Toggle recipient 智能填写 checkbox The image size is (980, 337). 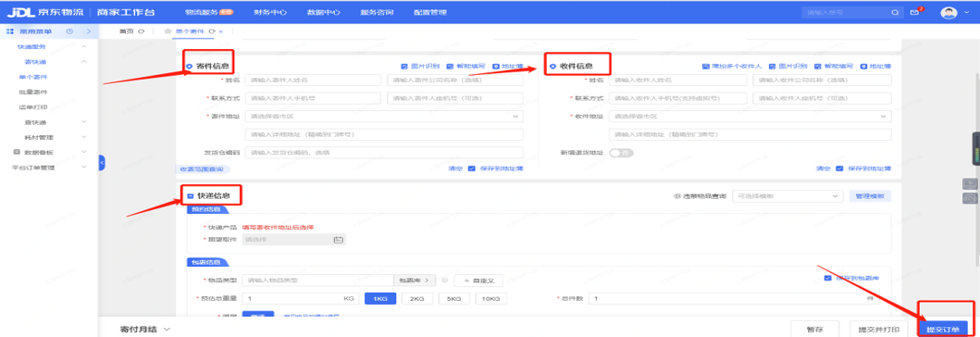click(x=818, y=66)
